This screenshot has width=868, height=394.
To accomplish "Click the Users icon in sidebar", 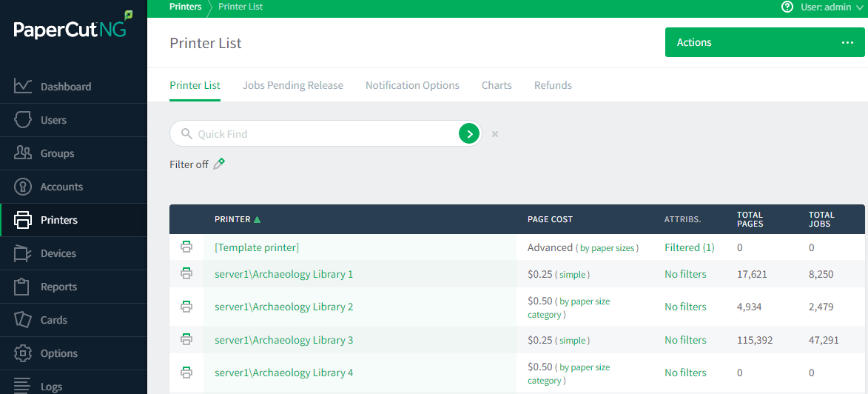I will [23, 120].
